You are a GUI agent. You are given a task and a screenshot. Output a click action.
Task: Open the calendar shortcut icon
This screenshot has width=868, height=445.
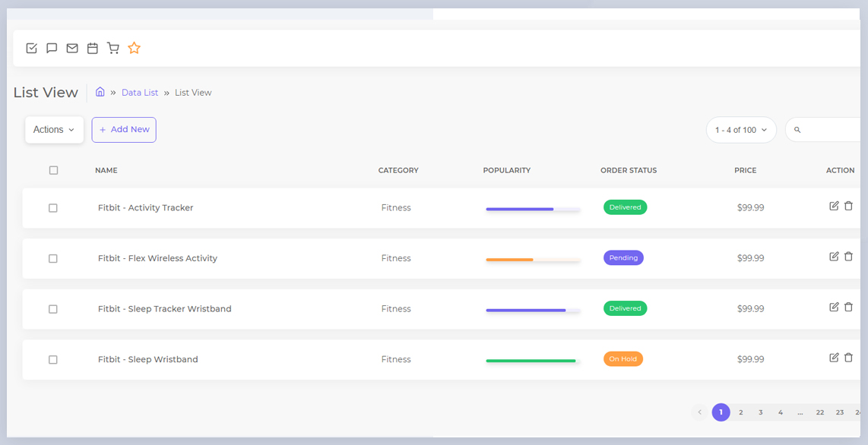[x=93, y=48]
